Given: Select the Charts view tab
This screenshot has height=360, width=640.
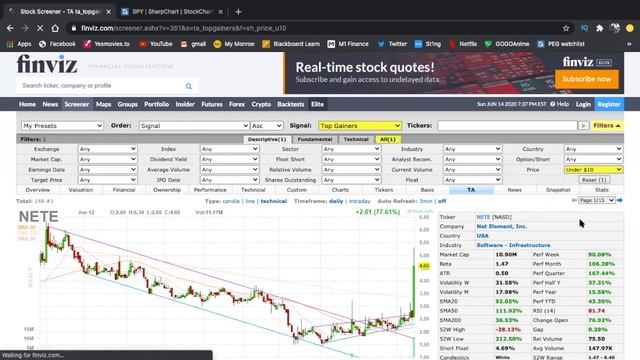Looking at the screenshot, I should [x=340, y=190].
